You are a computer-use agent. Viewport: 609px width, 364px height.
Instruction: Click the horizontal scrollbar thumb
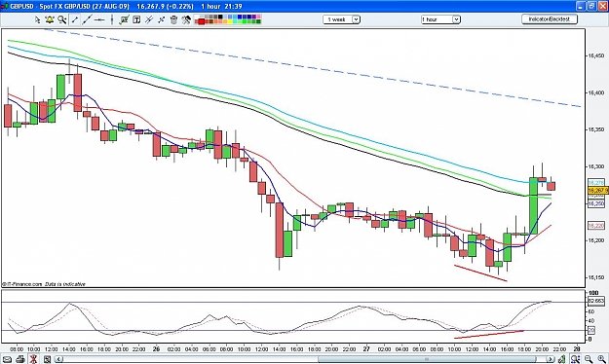click(x=427, y=359)
